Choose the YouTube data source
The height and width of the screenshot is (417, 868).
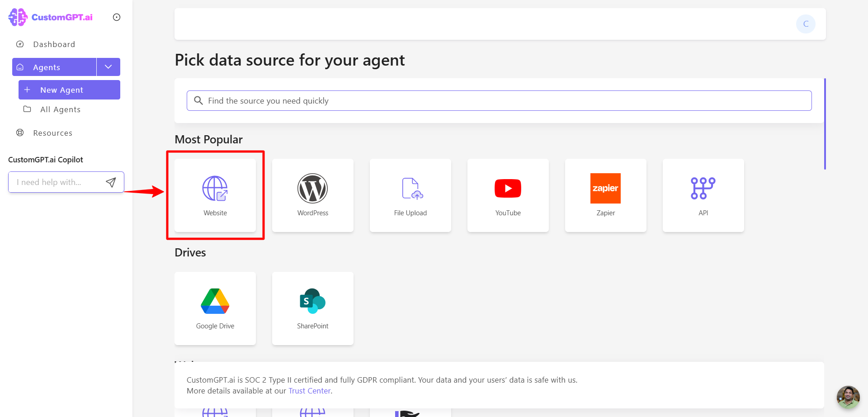[x=508, y=195]
